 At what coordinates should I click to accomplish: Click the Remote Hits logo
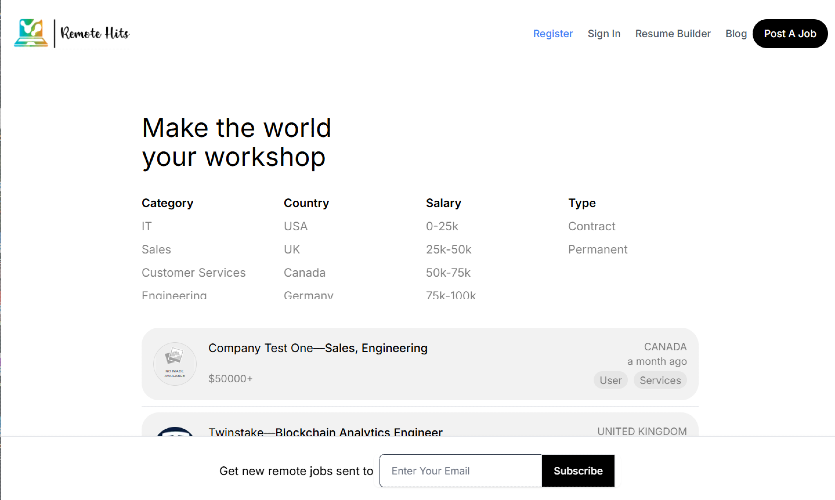(x=72, y=33)
